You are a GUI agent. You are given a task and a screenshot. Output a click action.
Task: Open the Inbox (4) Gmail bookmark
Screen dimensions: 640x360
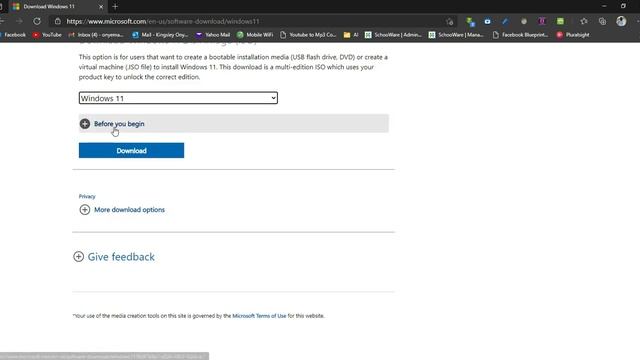click(x=96, y=35)
